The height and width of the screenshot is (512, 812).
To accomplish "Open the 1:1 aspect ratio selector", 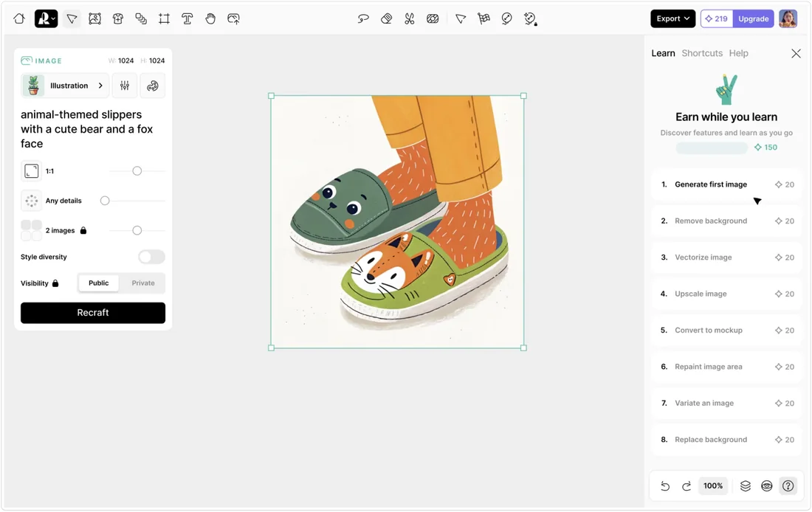I will click(x=32, y=171).
